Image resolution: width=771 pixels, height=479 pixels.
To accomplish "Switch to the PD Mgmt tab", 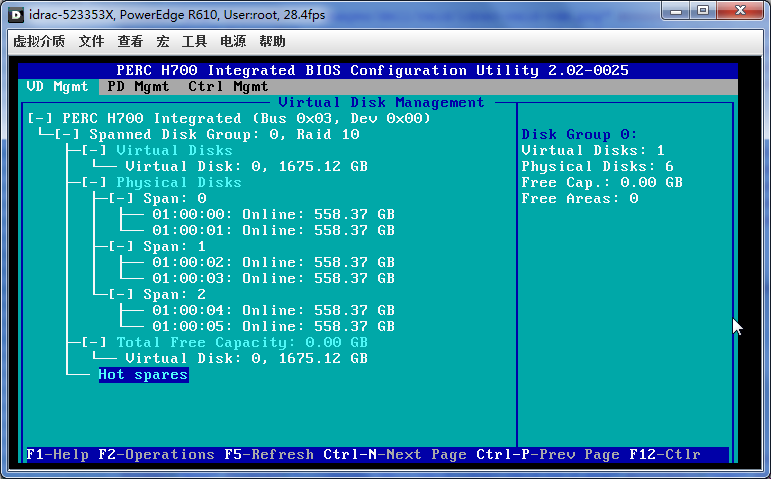I will (x=138, y=87).
